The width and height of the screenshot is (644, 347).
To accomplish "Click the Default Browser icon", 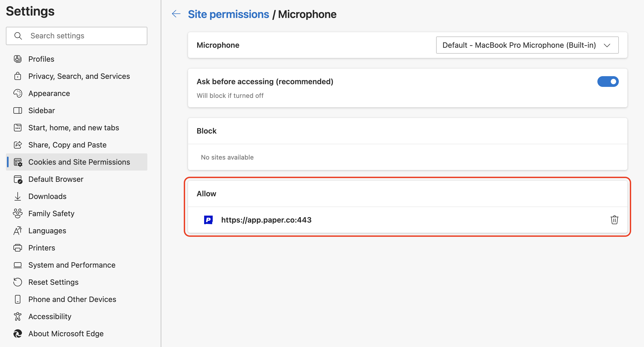I will 18,179.
